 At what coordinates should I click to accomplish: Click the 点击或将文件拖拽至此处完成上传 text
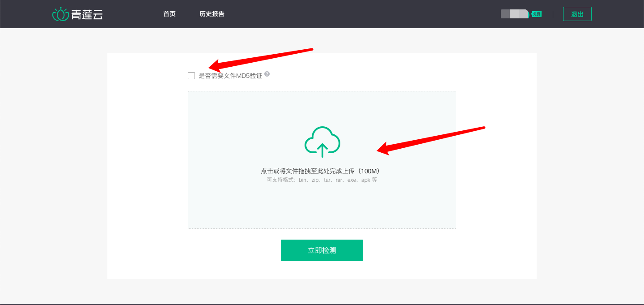pos(320,171)
